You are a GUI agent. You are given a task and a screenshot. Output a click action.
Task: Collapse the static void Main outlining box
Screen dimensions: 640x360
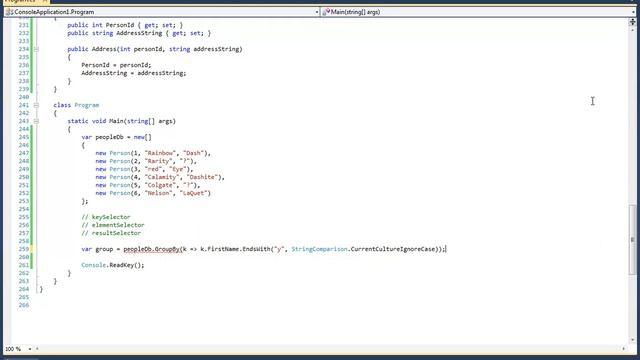[x=36, y=121]
